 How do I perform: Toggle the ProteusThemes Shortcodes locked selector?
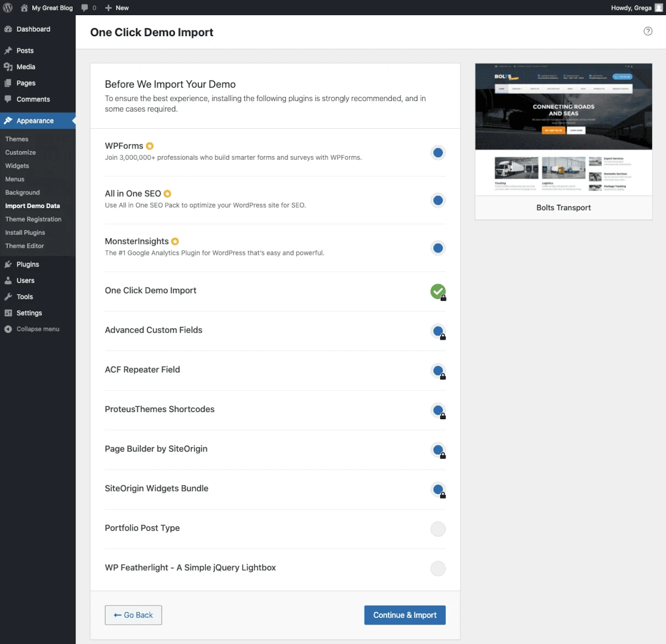click(x=438, y=410)
